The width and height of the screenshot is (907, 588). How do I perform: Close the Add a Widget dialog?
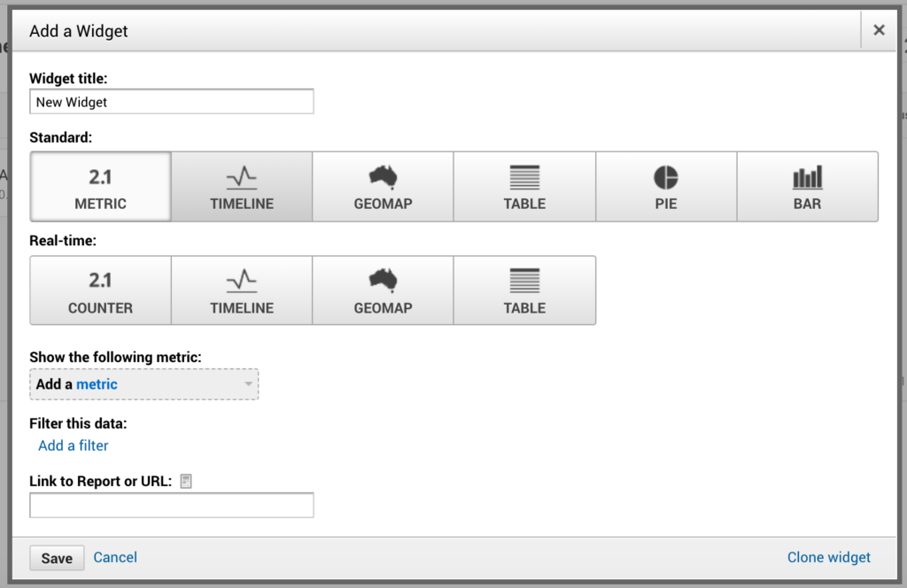(879, 30)
